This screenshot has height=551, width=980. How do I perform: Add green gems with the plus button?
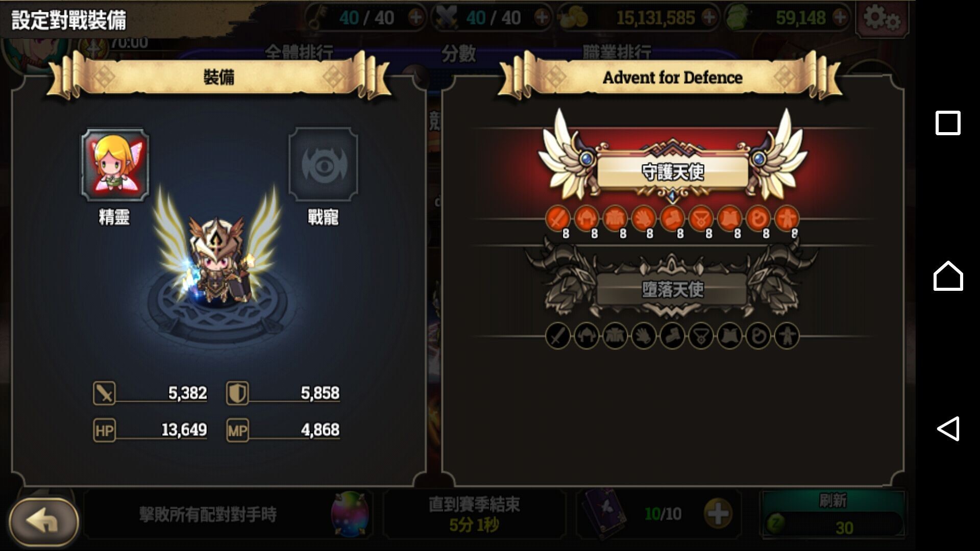[x=840, y=18]
